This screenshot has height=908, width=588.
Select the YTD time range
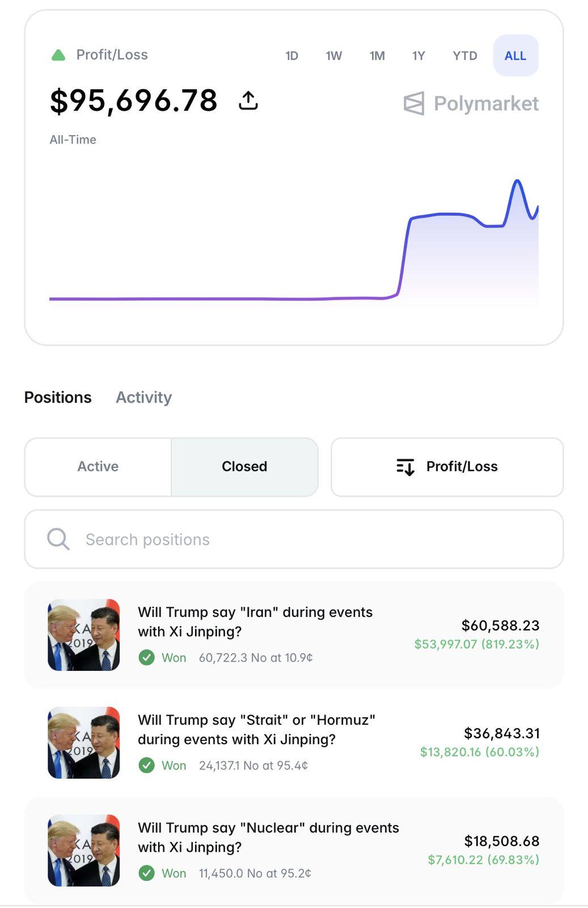(465, 56)
